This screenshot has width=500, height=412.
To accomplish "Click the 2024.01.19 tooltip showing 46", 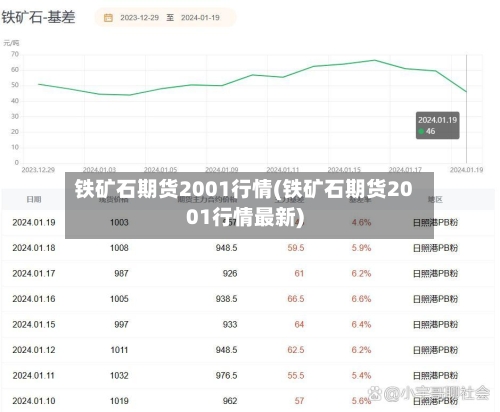I will pyautogui.click(x=437, y=125).
